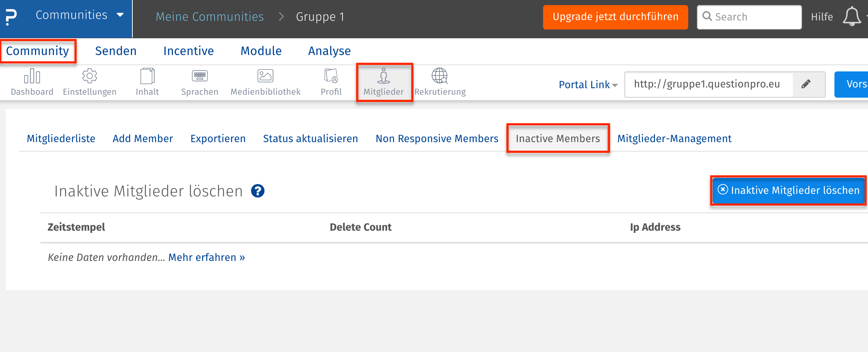This screenshot has width=868, height=352.
Task: Open the Mitgliederliste tab
Action: click(x=61, y=138)
